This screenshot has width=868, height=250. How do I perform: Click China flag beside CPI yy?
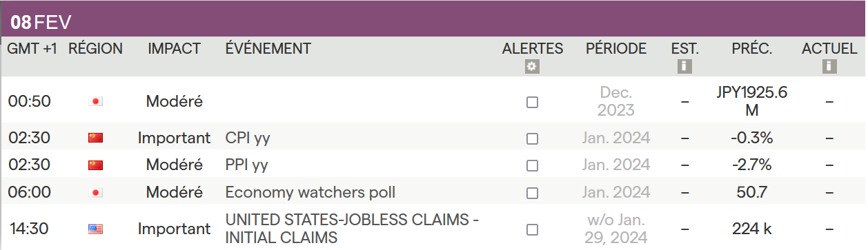(x=96, y=138)
